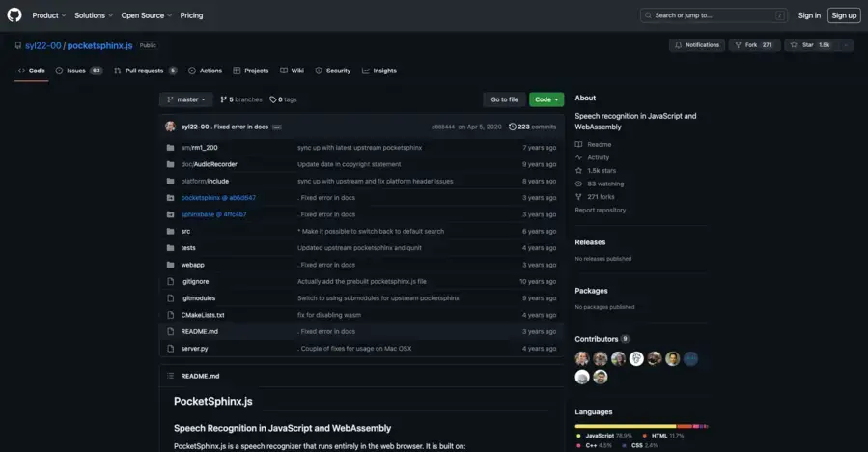Click the Report repository link
This screenshot has width=868, height=452.
tap(601, 210)
